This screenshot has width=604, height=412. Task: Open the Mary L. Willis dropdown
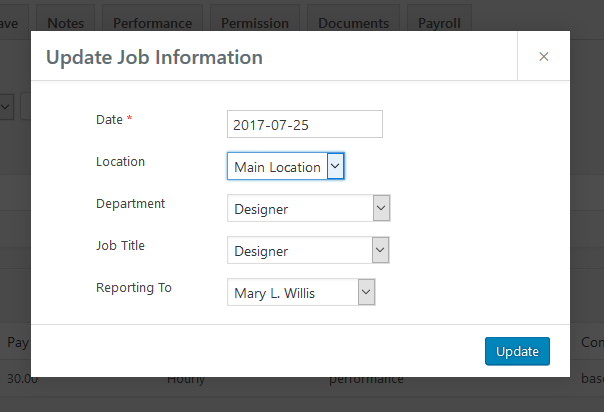[x=301, y=292]
